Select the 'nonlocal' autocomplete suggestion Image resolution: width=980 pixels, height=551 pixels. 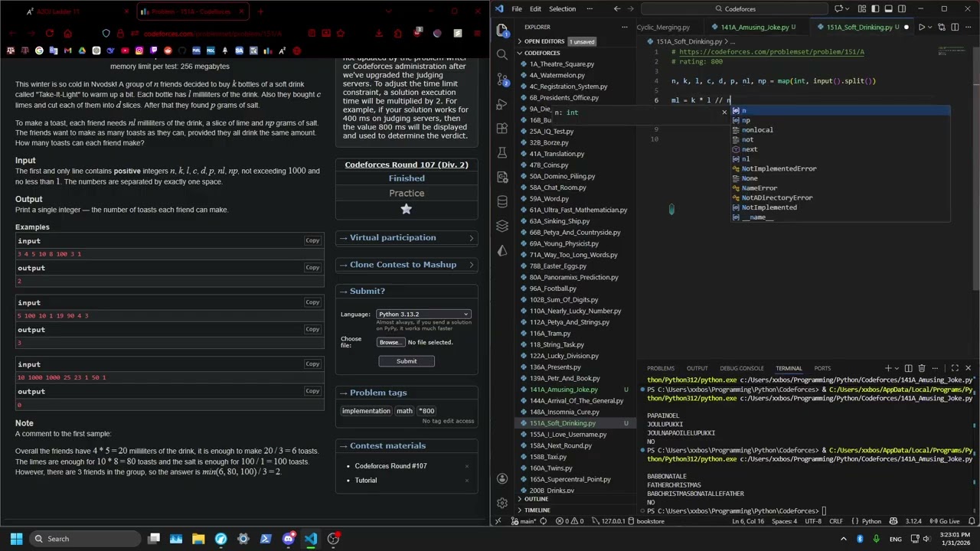coord(757,130)
